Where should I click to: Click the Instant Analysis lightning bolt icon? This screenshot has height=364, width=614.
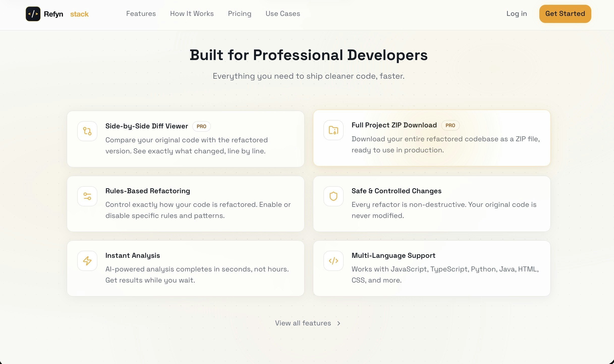pos(87,261)
